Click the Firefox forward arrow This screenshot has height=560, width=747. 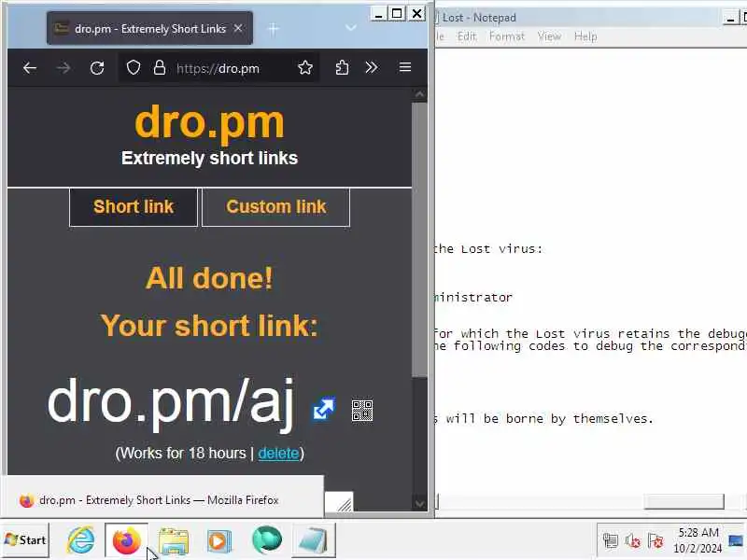pyautogui.click(x=63, y=68)
